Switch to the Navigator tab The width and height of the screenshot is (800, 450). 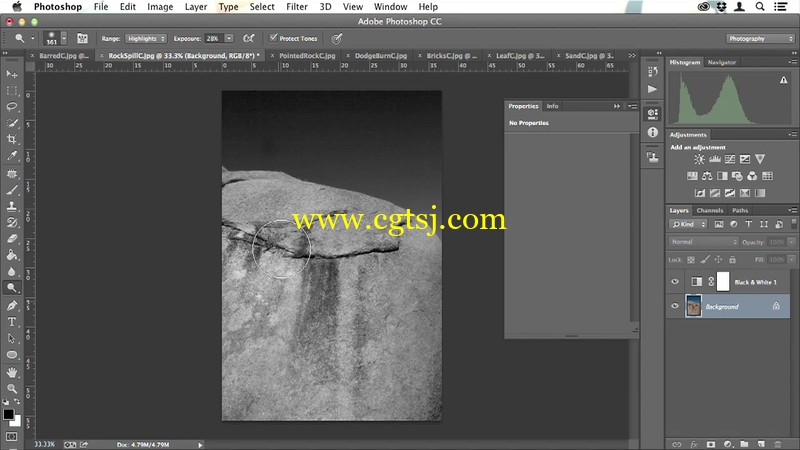pyautogui.click(x=721, y=62)
